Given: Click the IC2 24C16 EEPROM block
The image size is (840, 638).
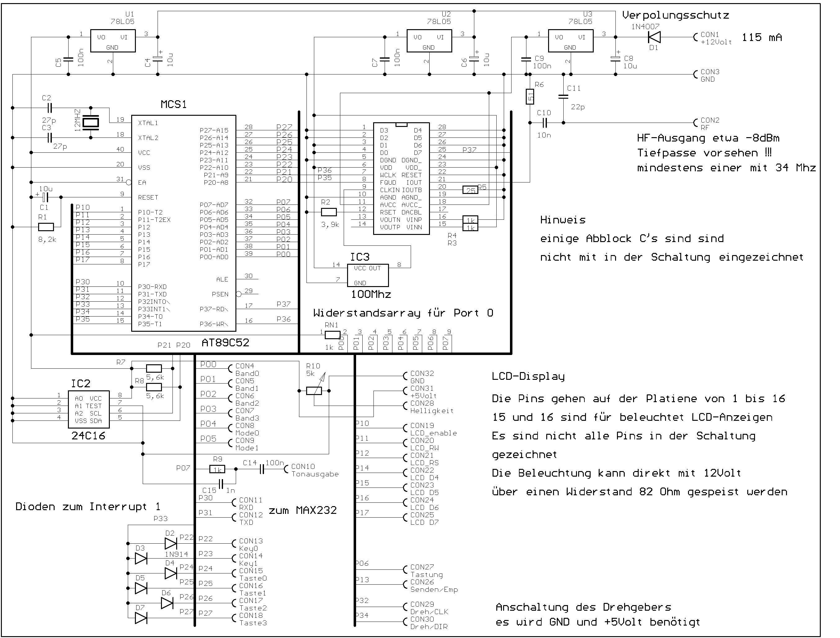Looking at the screenshot, I should click(88, 409).
